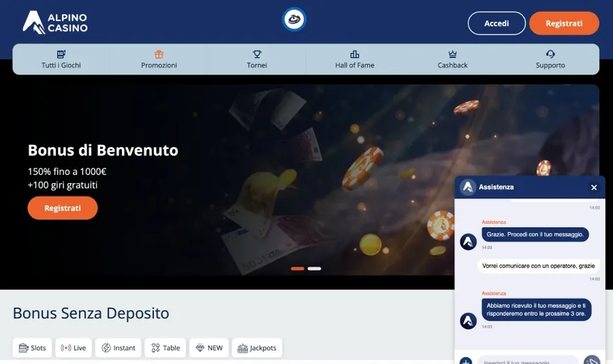The height and width of the screenshot is (364, 613).
Task: Click the chat message input field
Action: click(528, 361)
